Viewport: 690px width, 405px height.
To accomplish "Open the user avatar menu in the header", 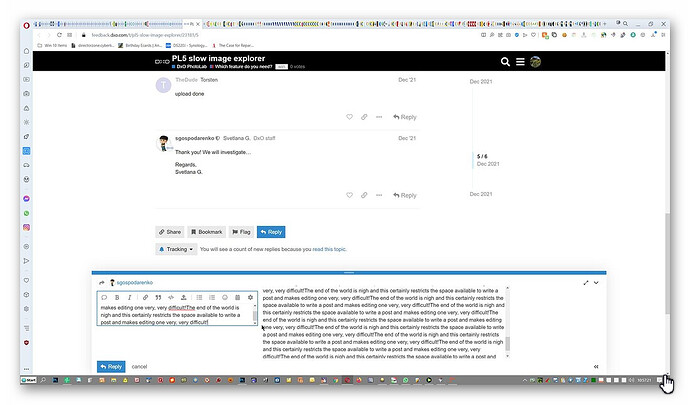I will pyautogui.click(x=535, y=62).
